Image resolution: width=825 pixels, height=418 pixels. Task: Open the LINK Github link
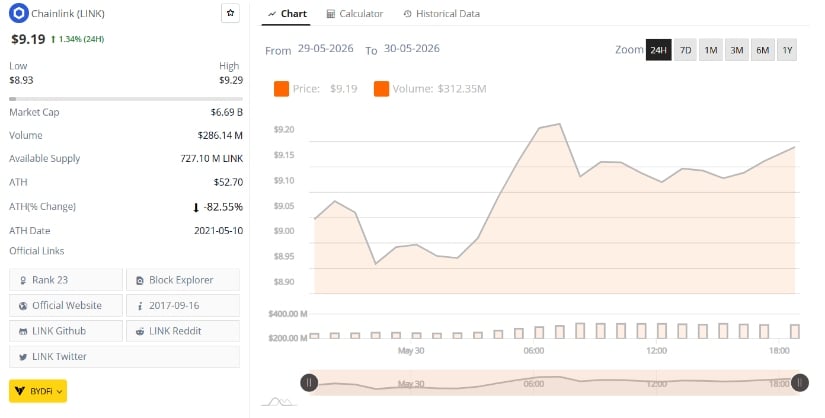tap(66, 331)
